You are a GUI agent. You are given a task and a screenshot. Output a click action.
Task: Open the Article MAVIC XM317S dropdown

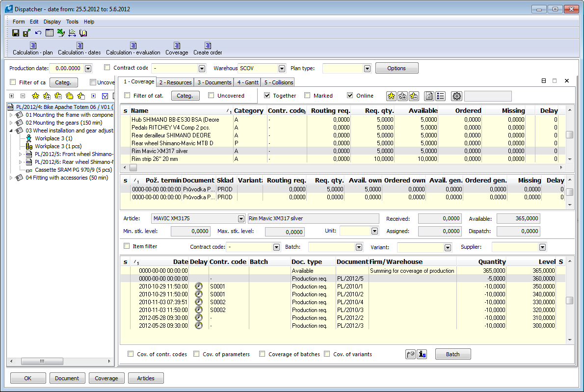tap(241, 218)
